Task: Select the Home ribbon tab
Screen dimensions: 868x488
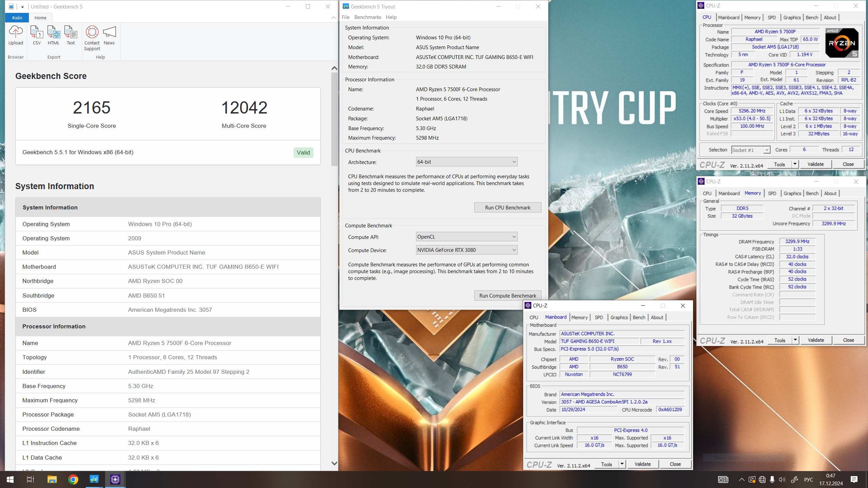Action: coord(40,18)
